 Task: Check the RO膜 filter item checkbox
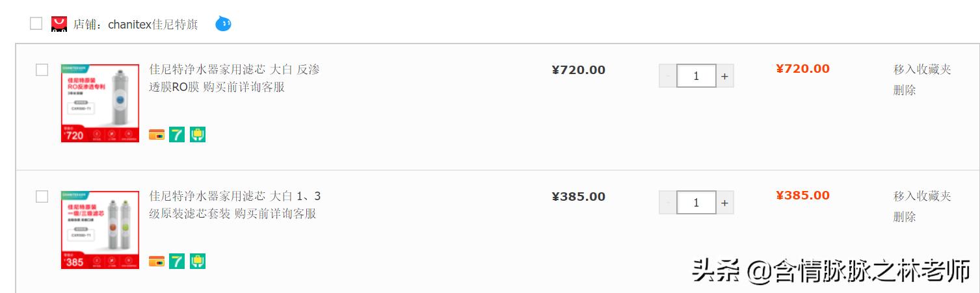click(42, 70)
